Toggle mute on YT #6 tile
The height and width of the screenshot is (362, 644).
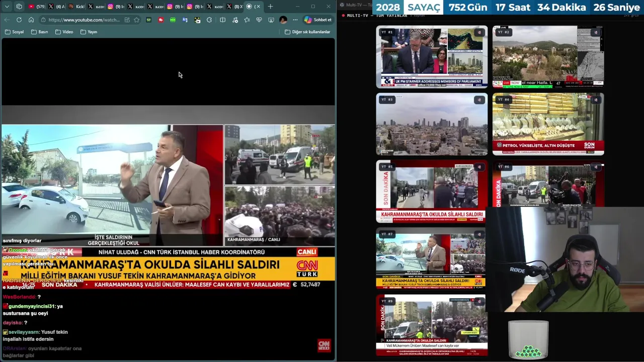coord(595,167)
